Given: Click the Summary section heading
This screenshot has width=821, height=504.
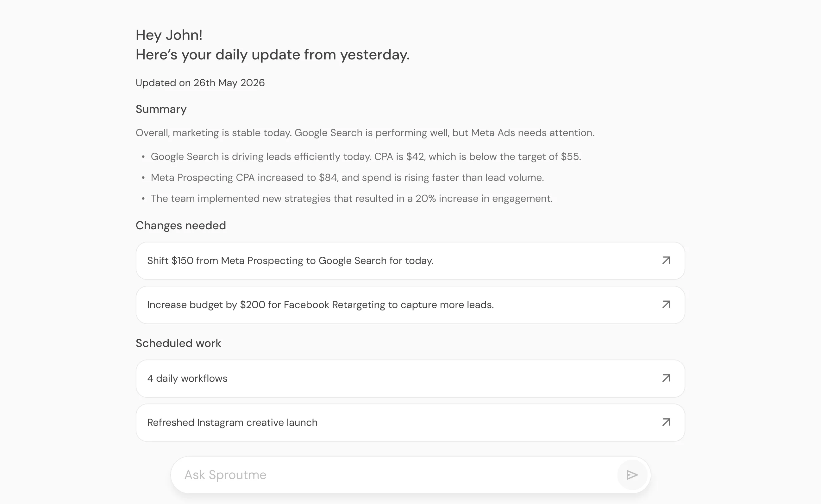Looking at the screenshot, I should click(161, 109).
